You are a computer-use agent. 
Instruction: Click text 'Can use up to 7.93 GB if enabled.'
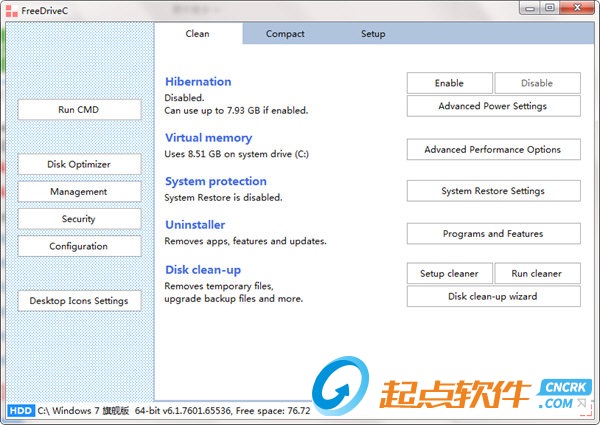tap(236, 111)
